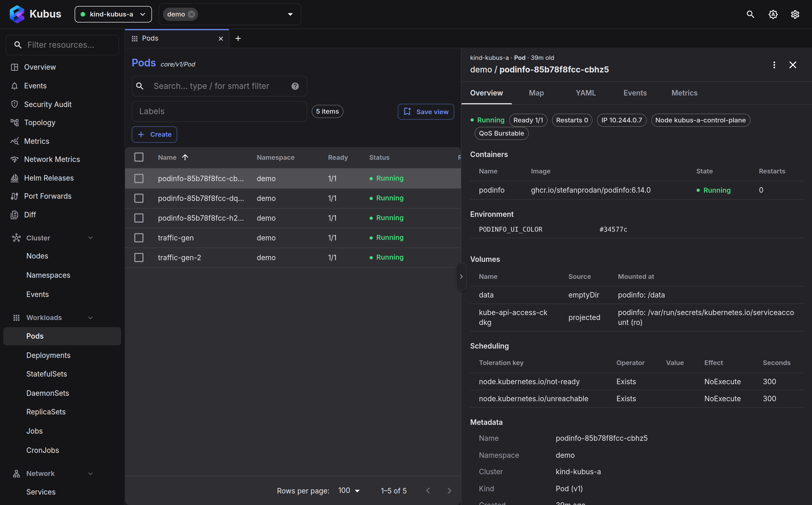Focus the Labels filter field
Viewport: 812px width, 505px height.
click(219, 111)
